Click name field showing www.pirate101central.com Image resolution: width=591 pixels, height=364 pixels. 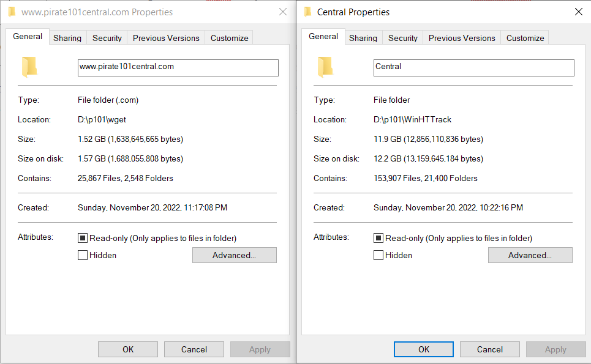[178, 68]
